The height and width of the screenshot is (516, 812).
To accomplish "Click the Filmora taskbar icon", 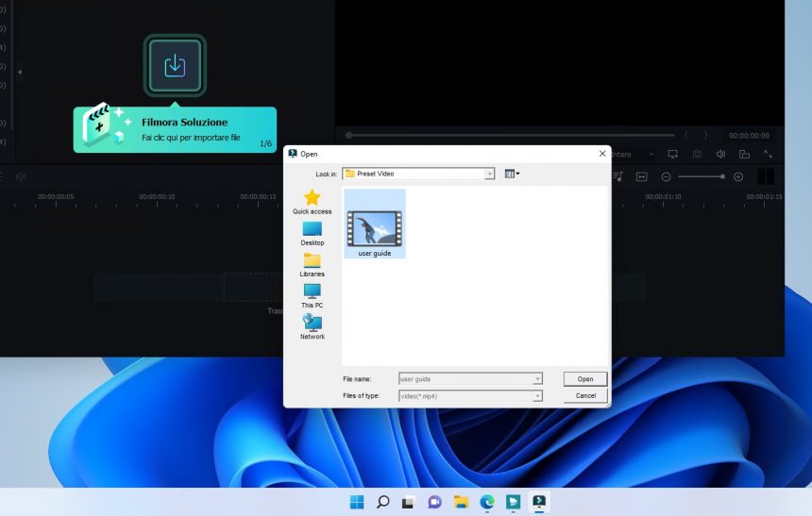I will (539, 502).
